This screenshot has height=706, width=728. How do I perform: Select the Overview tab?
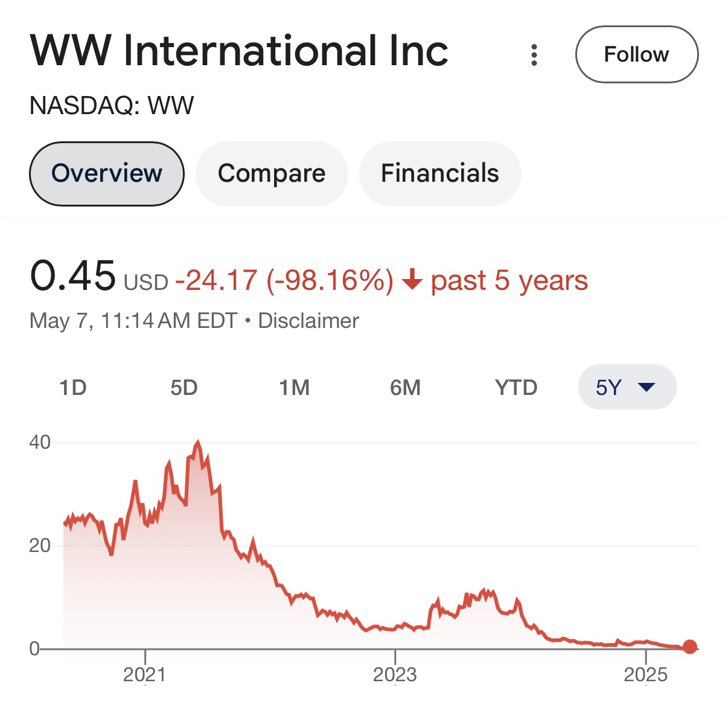(107, 173)
